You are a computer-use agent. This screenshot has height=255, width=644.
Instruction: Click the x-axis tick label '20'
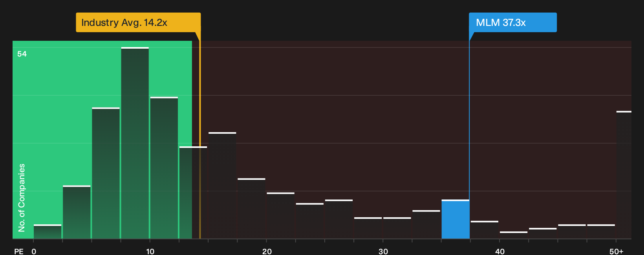click(x=267, y=251)
